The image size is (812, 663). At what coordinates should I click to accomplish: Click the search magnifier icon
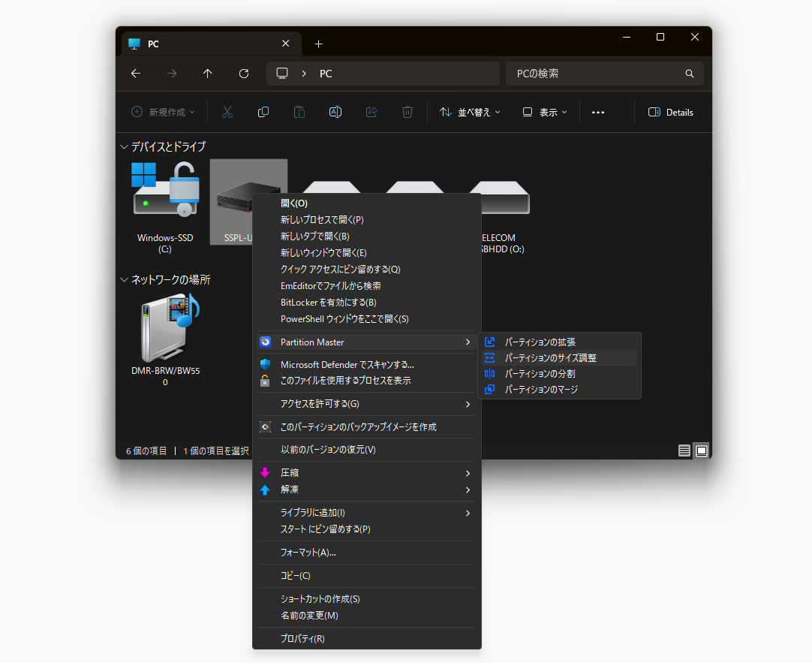pos(689,74)
